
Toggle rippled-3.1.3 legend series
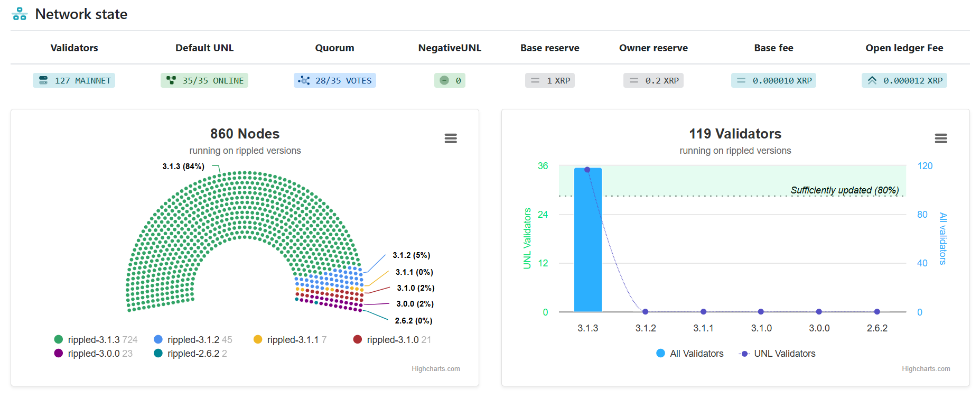coord(96,340)
